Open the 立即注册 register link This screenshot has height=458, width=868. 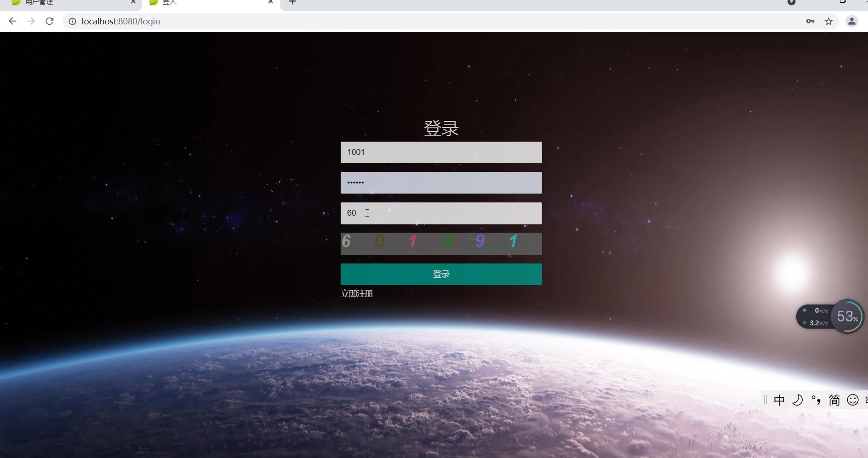(357, 293)
